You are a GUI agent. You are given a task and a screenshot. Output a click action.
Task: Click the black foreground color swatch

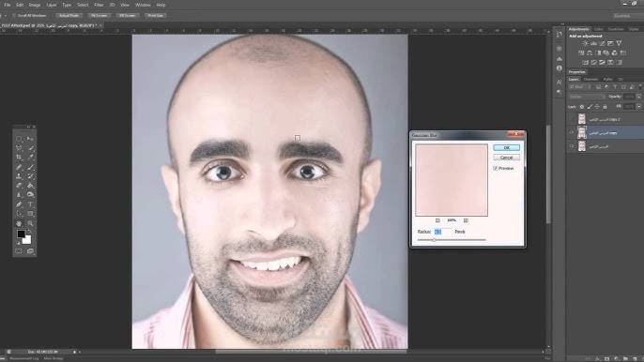click(x=21, y=234)
